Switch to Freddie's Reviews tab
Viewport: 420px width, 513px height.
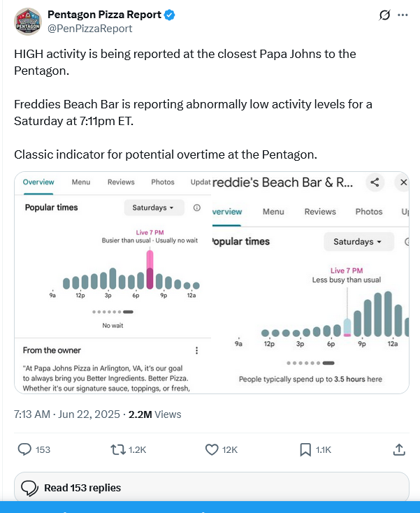tap(320, 212)
